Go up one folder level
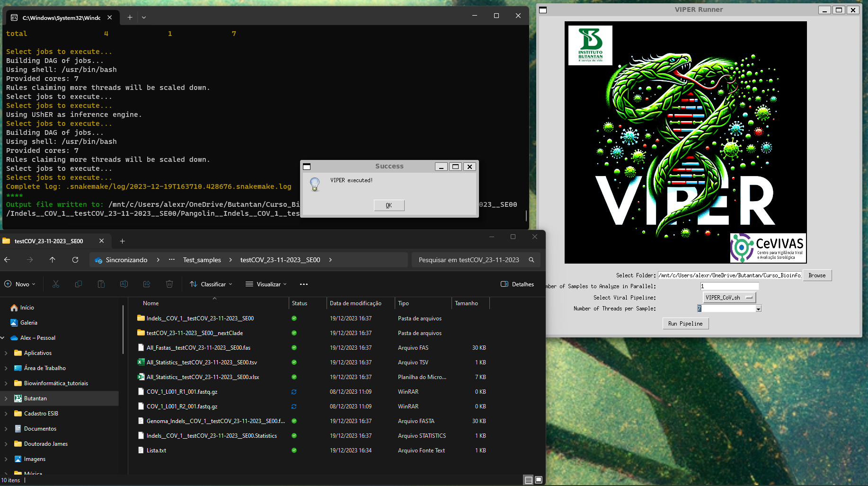868x486 pixels. [x=53, y=260]
